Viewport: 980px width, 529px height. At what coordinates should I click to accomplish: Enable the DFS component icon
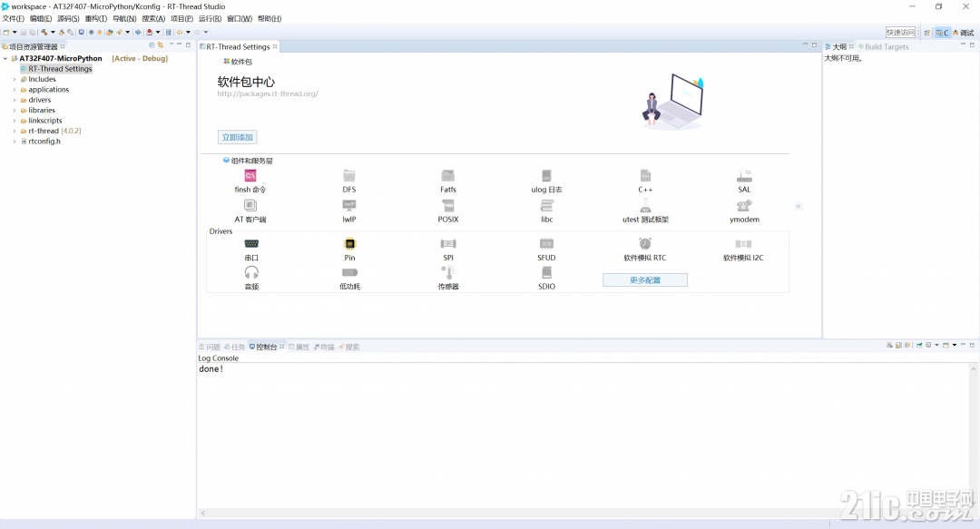(349, 176)
